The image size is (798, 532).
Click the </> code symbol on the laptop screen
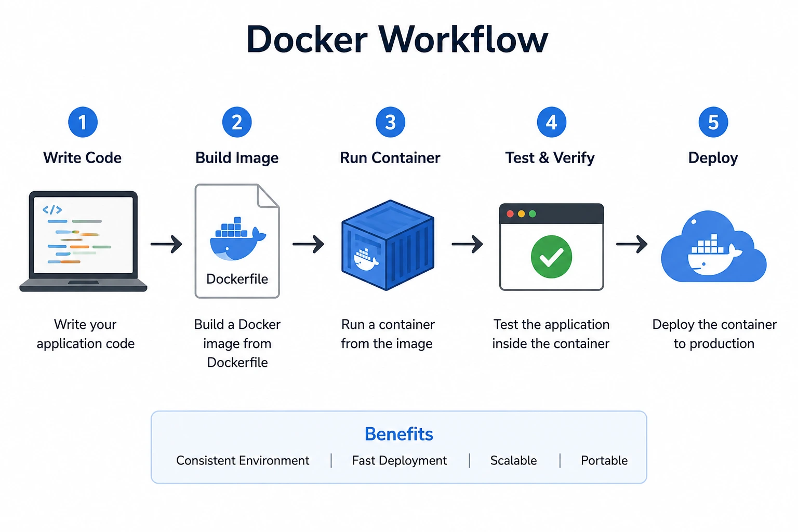52,210
